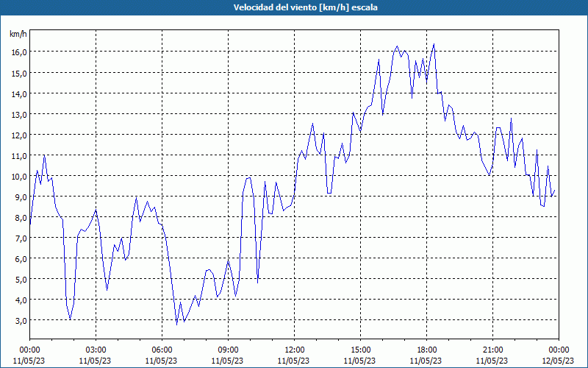Pick the '11/05/23' date under 18:00
Image resolution: width=588 pixels, height=368 pixels.
click(426, 361)
